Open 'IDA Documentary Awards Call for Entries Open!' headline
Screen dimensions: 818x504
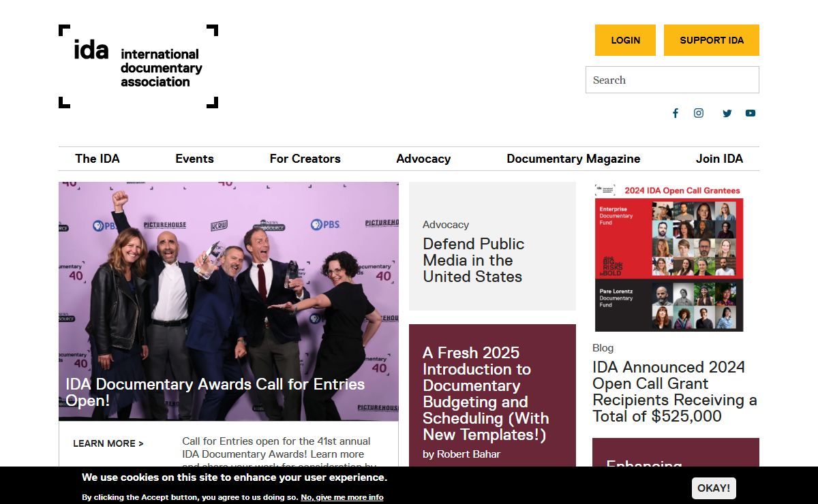click(x=215, y=392)
